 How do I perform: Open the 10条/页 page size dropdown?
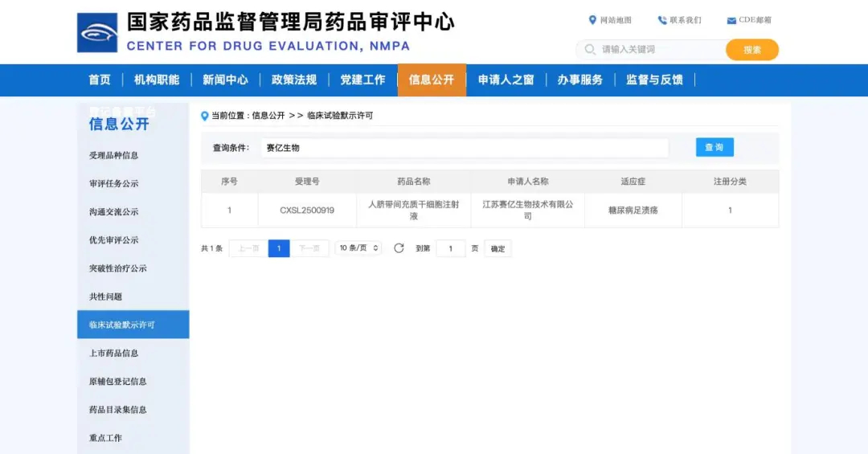(358, 248)
